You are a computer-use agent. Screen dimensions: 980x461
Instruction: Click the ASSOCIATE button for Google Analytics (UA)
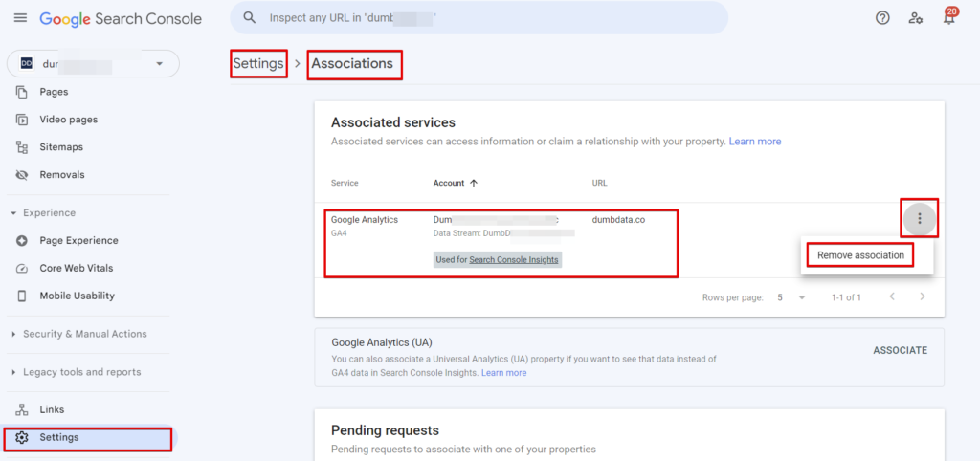(x=900, y=350)
